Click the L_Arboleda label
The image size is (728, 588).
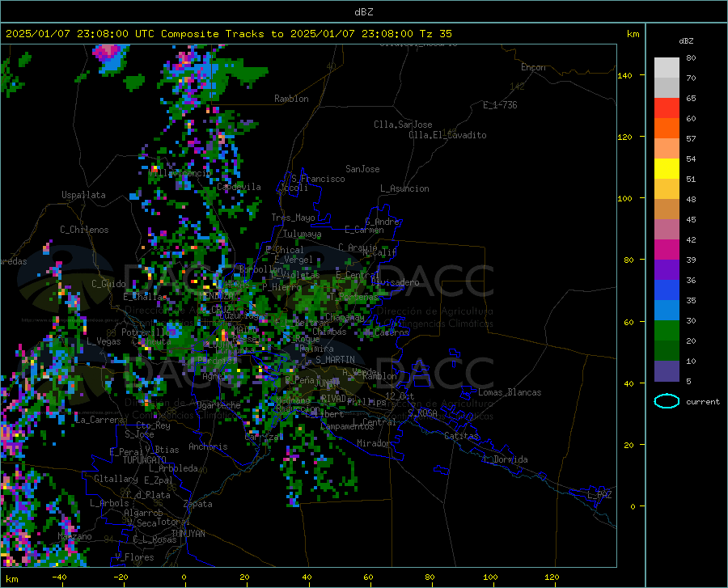(x=173, y=468)
